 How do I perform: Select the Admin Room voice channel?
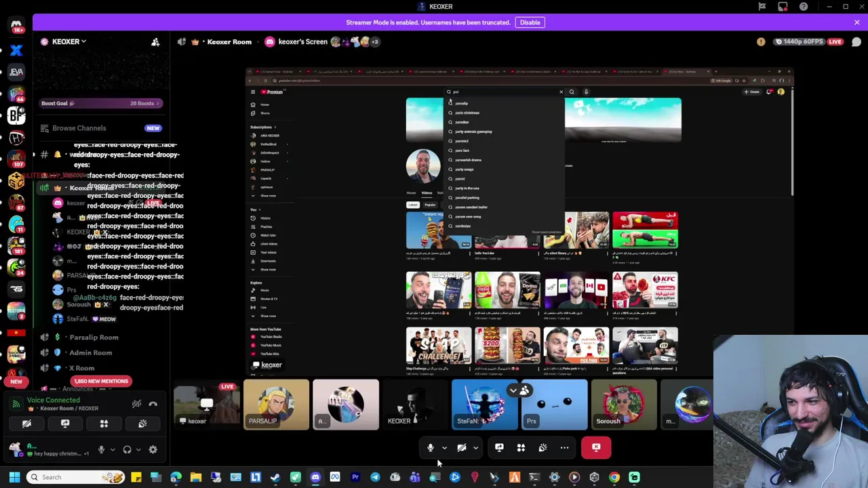pos(90,352)
